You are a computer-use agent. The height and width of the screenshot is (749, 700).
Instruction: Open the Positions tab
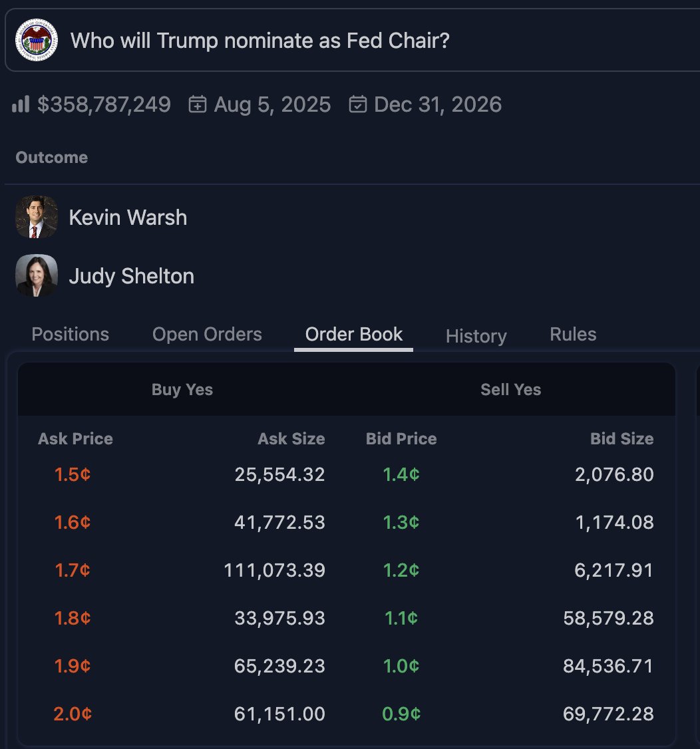coord(71,335)
